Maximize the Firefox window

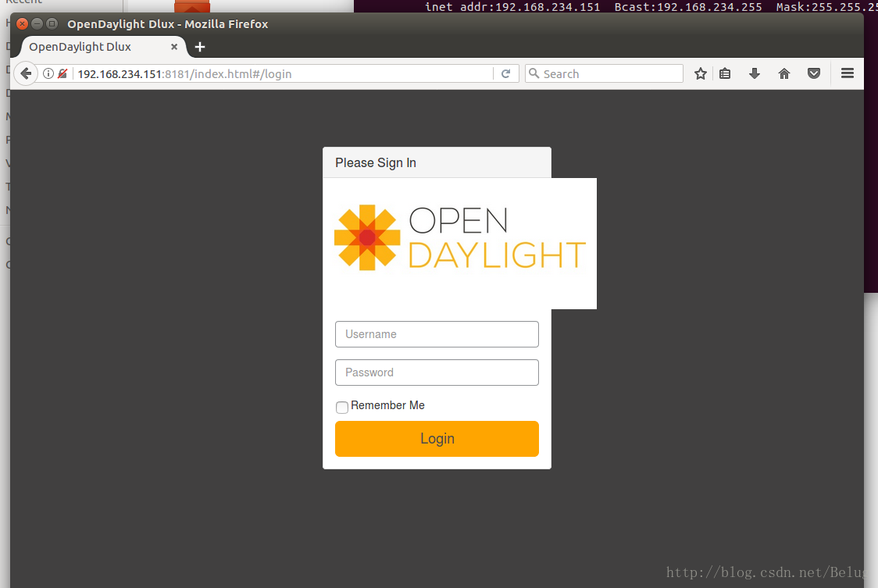tap(52, 23)
